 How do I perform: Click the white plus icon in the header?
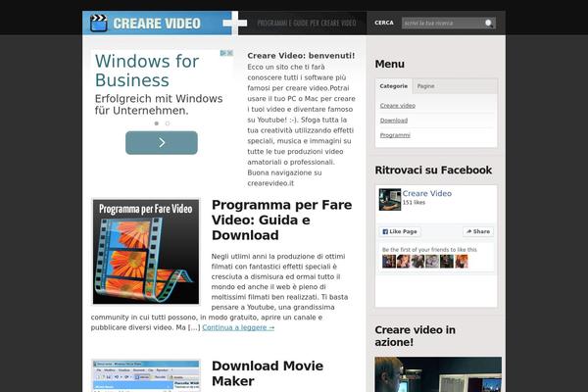[235, 23]
